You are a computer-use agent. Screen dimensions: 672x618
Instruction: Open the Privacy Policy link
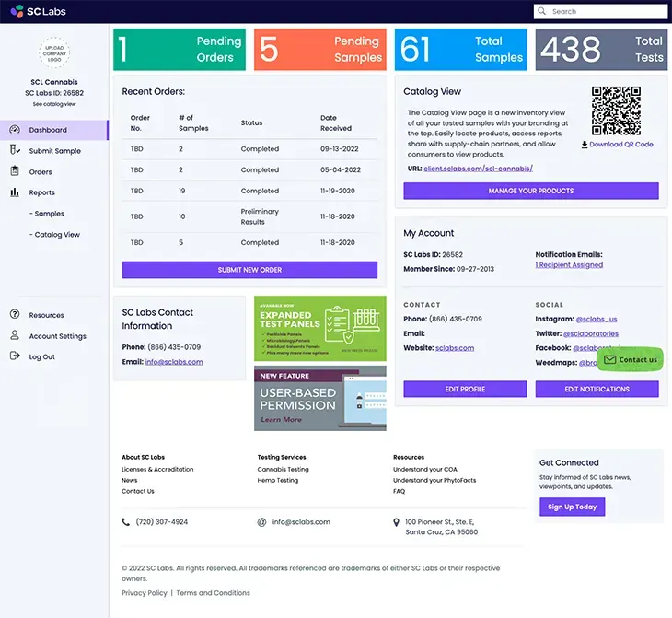tap(145, 593)
